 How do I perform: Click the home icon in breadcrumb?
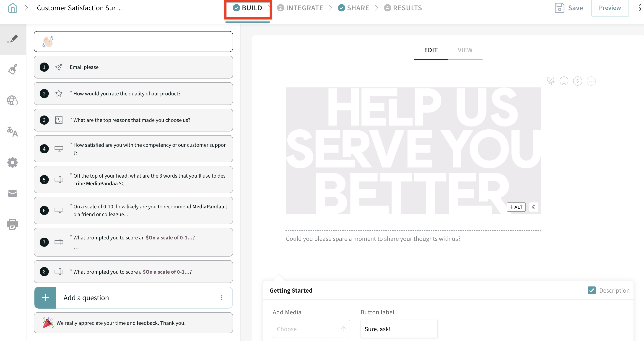pyautogui.click(x=13, y=8)
